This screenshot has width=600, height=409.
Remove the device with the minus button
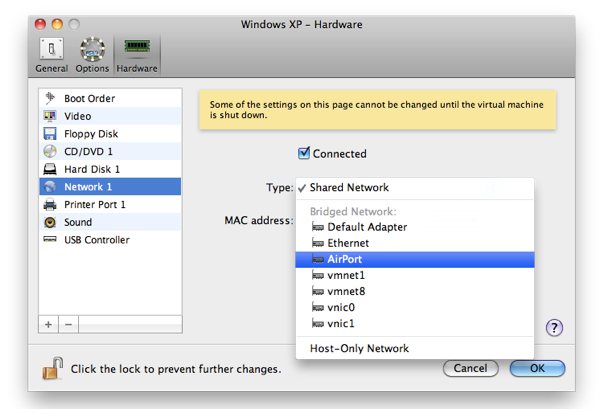[x=68, y=324]
